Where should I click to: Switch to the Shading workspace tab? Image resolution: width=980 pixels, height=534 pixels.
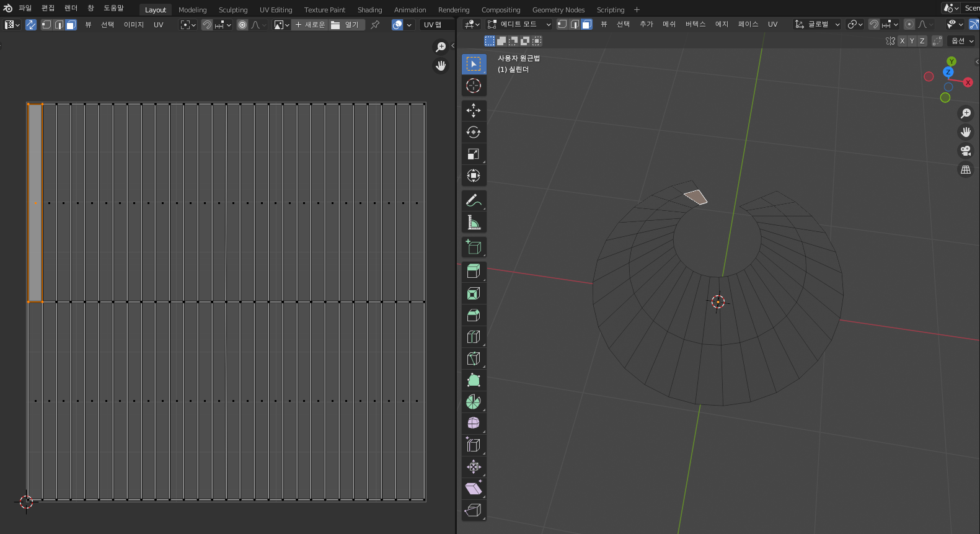[369, 10]
